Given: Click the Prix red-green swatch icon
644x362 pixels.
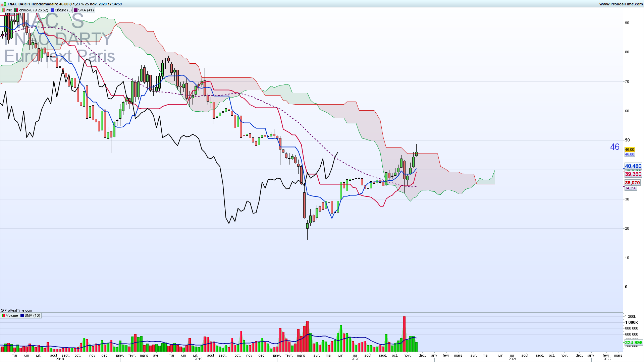Looking at the screenshot, I should pos(3,10).
